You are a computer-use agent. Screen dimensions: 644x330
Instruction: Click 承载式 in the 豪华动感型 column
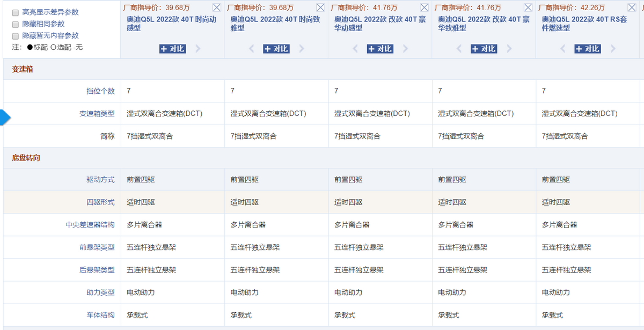pyautogui.click(x=345, y=316)
